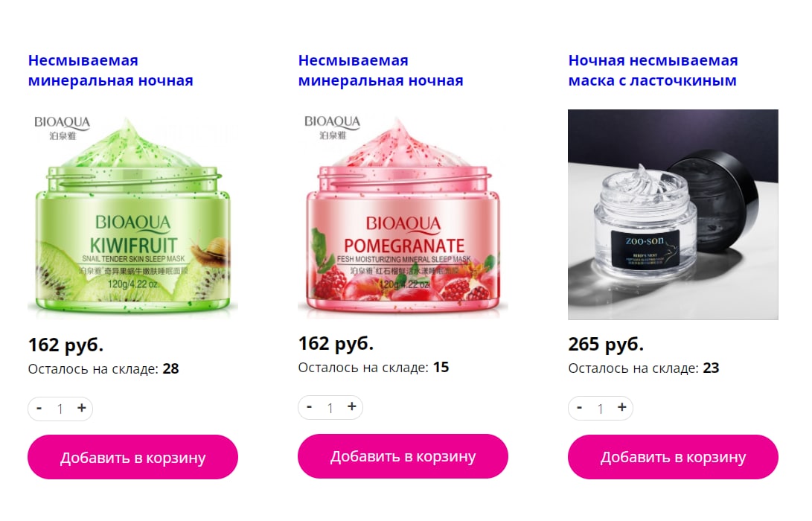Open the Pomegranate product title link
The height and width of the screenshot is (521, 812).
point(380,71)
